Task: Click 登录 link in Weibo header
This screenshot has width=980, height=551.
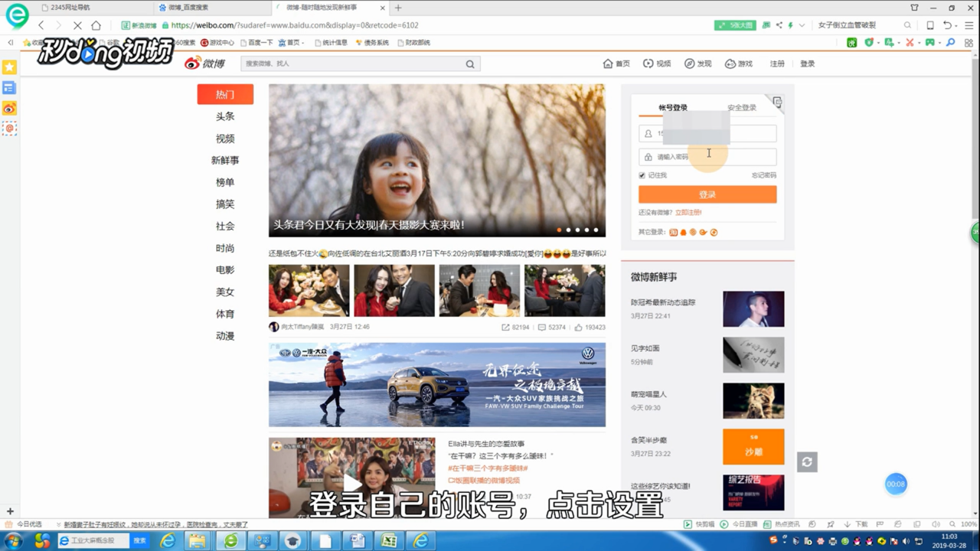Action: click(x=808, y=64)
